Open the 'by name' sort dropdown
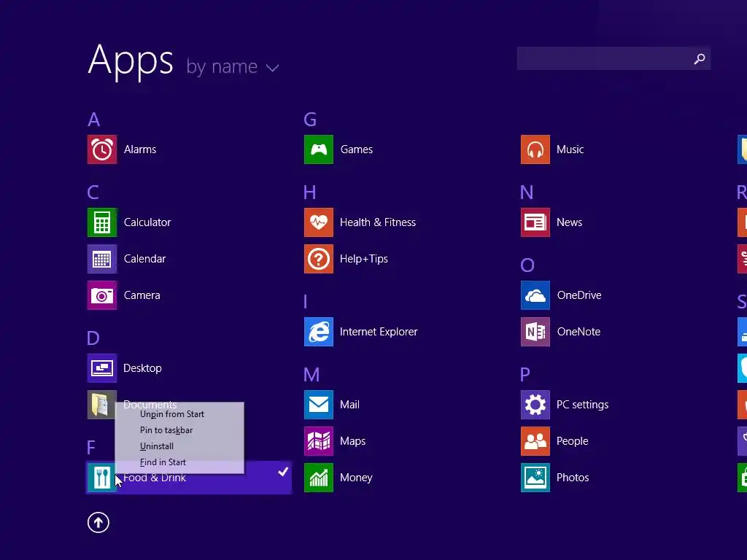 233,66
